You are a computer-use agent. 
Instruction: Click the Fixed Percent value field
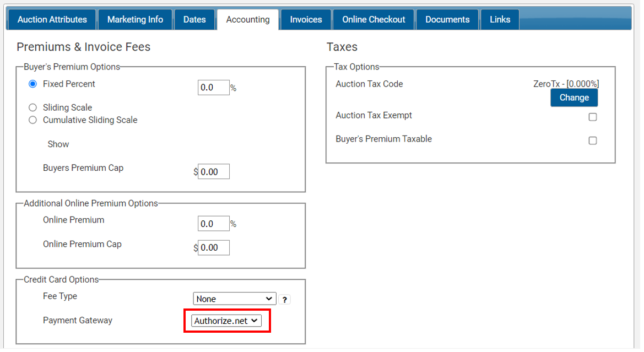(x=213, y=88)
